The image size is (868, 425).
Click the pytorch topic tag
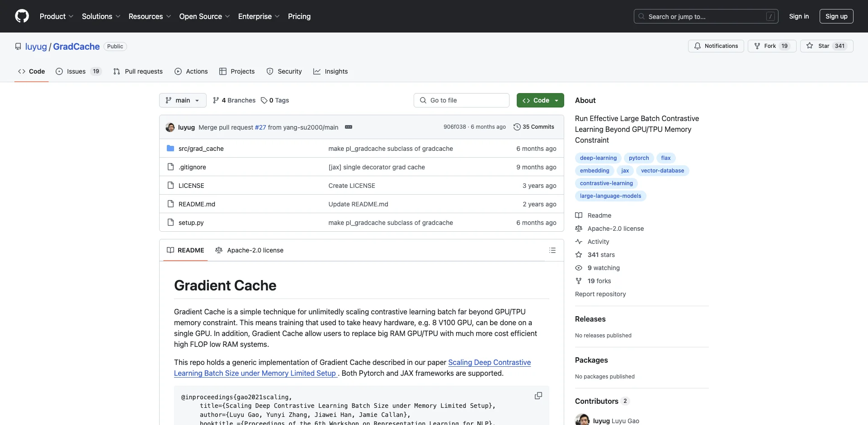tap(639, 158)
